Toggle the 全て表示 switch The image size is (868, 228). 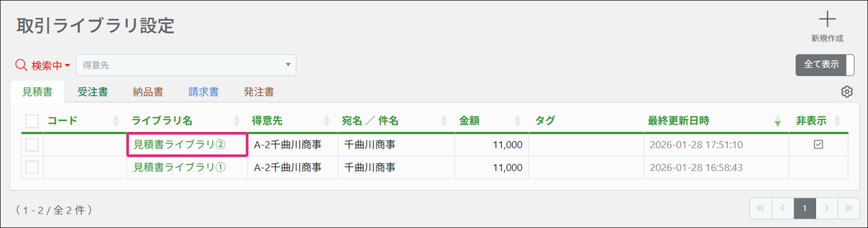pos(824,65)
